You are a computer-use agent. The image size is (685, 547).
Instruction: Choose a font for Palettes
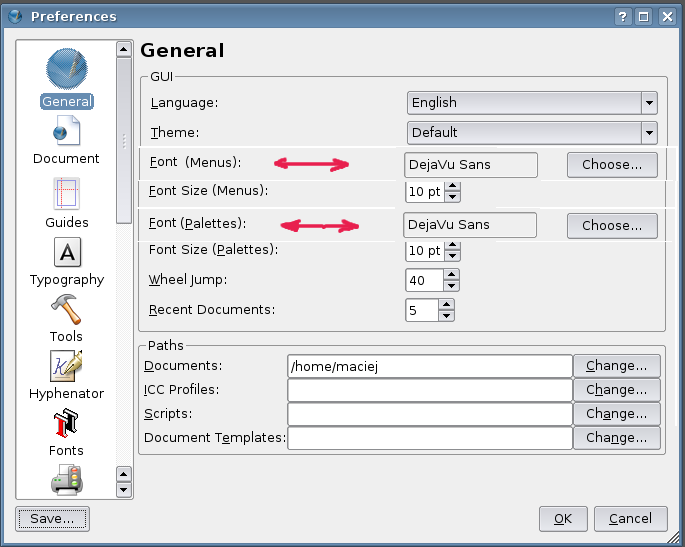coord(612,225)
